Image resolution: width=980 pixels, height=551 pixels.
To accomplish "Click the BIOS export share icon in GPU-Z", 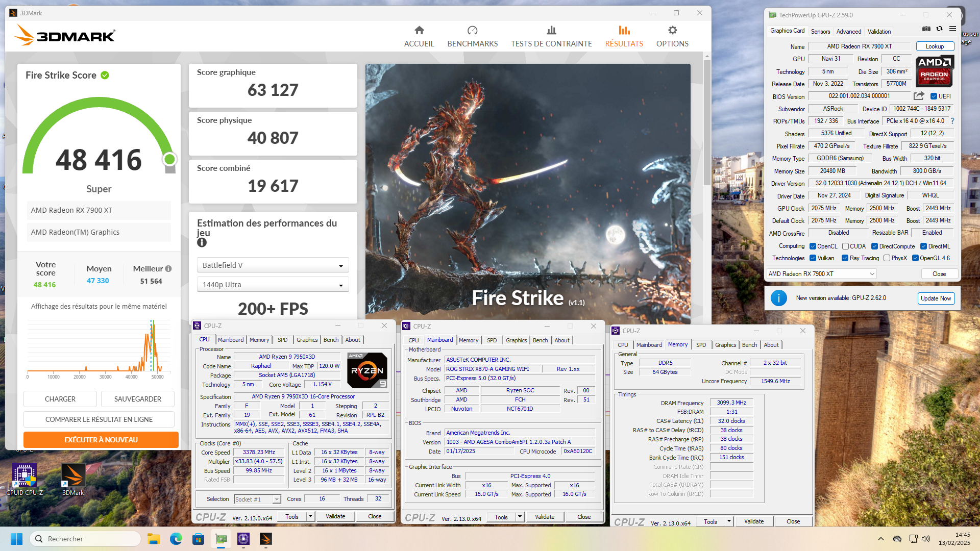I will coord(919,96).
